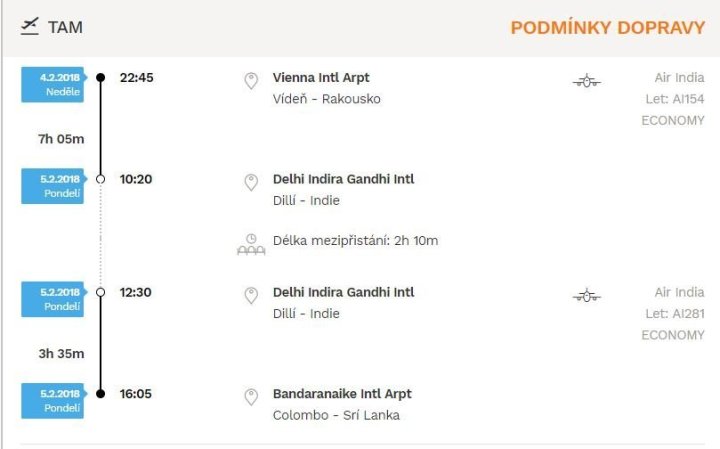The image size is (720, 449).
Task: Click airplane icon for flight AI281
Action: point(587,295)
